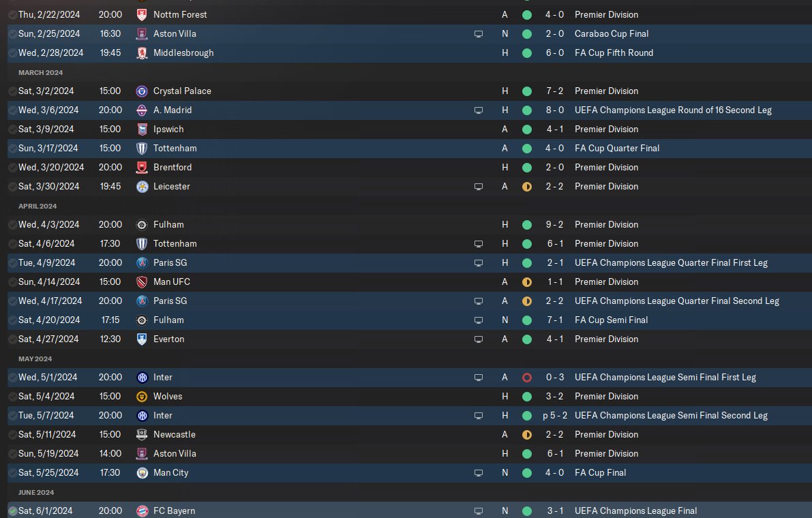Viewport: 812px width, 518px height.
Task: Open the Paris SG 2 - 1 result
Action: click(554, 263)
